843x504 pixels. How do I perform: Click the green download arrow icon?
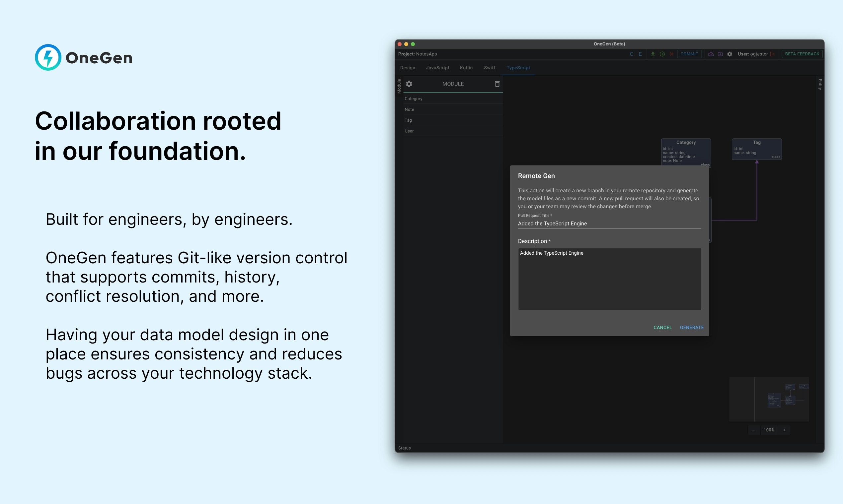pyautogui.click(x=652, y=54)
